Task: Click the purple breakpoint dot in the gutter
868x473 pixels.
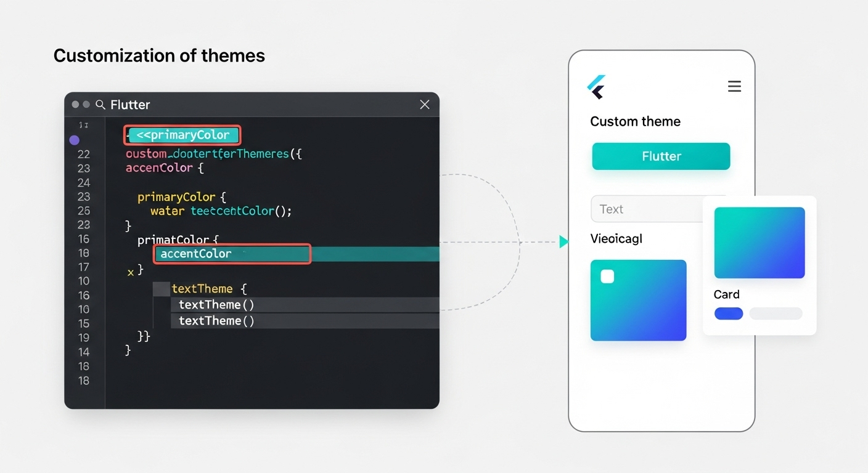Action: click(74, 140)
